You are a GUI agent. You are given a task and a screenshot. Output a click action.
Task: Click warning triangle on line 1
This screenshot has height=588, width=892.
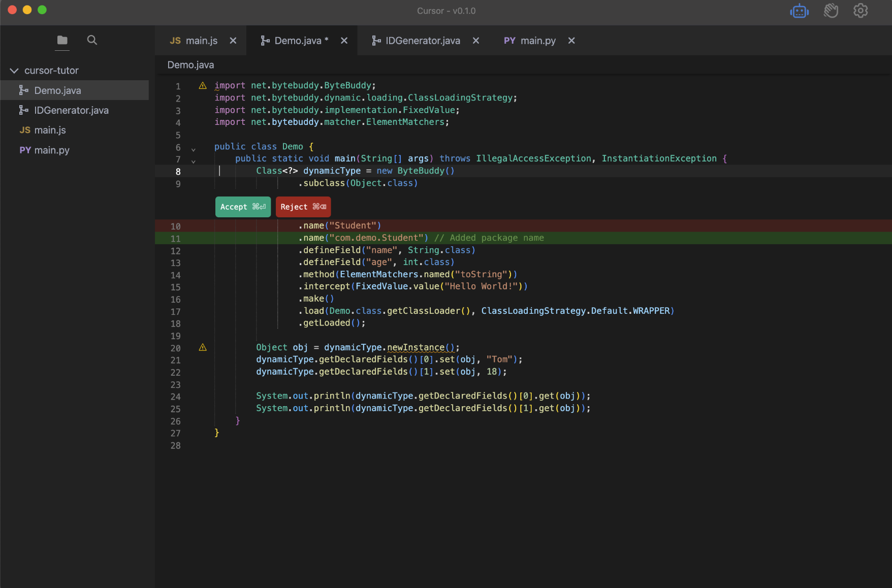pyautogui.click(x=203, y=86)
